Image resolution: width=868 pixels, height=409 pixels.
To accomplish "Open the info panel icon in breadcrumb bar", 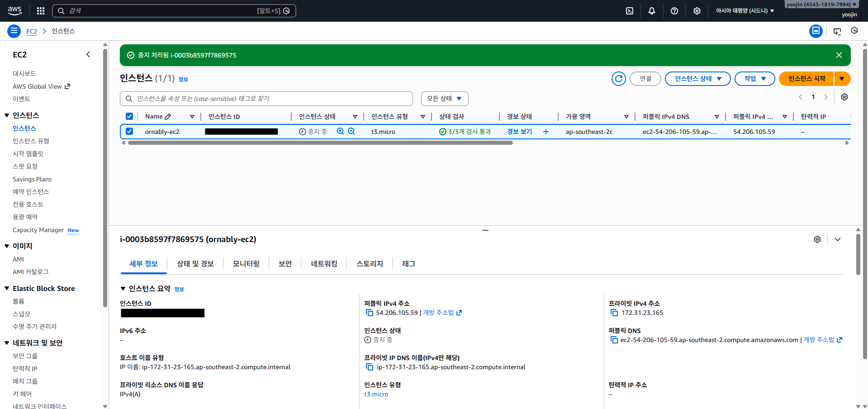I will tap(816, 31).
